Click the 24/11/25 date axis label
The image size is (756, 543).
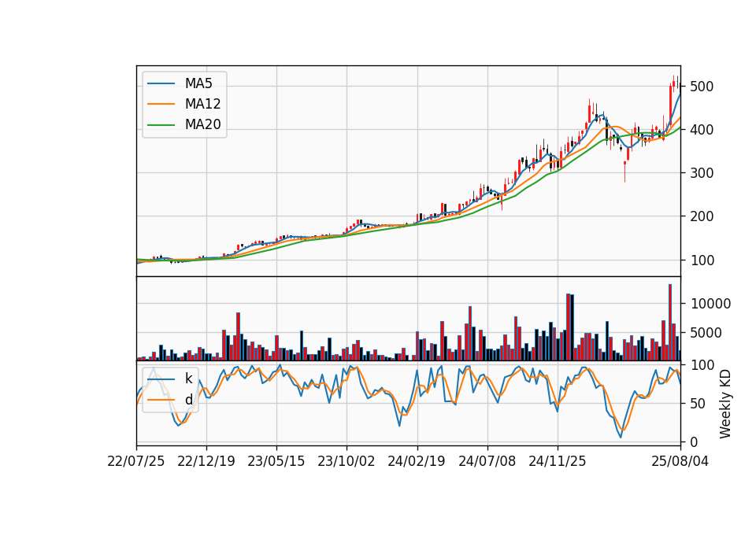coord(558,461)
